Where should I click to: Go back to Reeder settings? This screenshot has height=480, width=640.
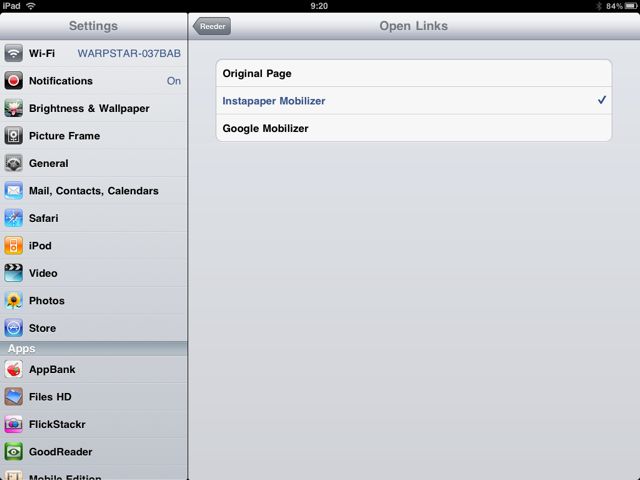click(x=212, y=26)
